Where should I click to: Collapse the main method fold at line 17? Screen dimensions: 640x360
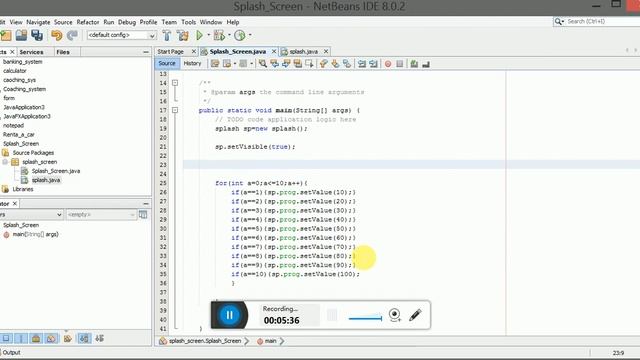click(175, 110)
